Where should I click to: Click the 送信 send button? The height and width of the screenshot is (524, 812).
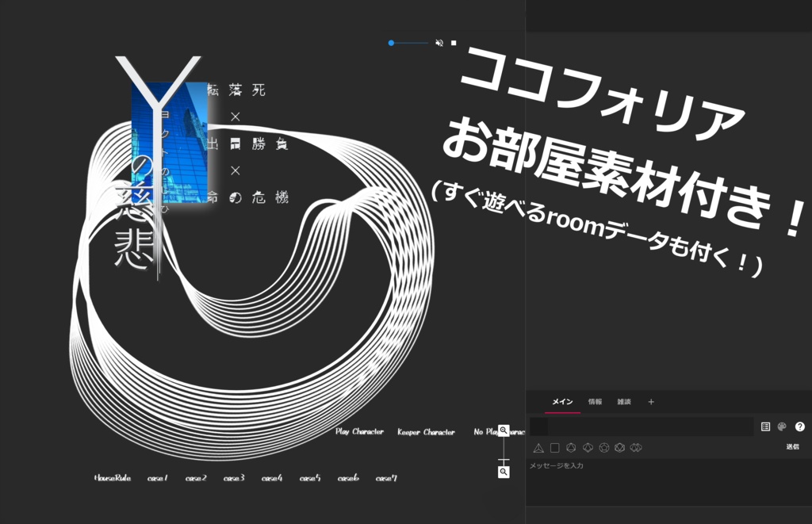point(792,446)
